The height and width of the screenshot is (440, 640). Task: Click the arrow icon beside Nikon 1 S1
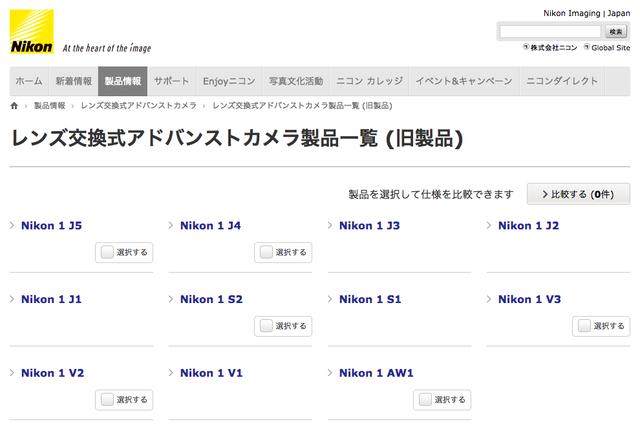[330, 299]
